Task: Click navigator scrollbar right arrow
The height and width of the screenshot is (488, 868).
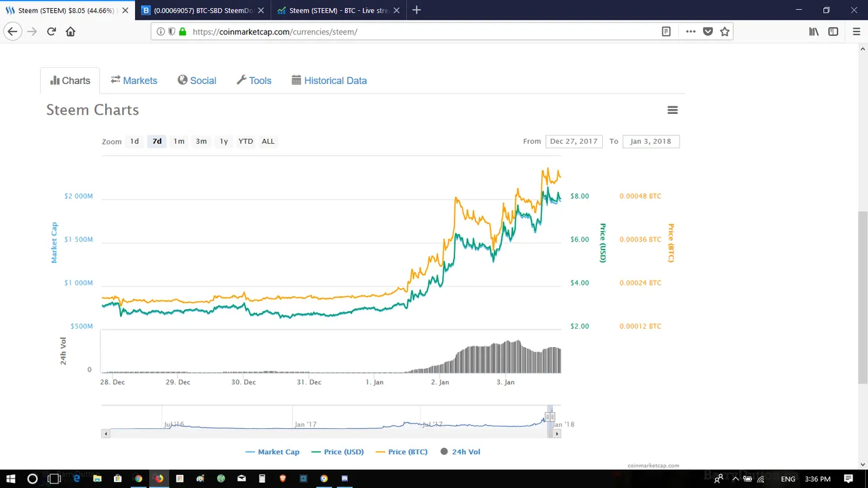Action: (x=557, y=433)
